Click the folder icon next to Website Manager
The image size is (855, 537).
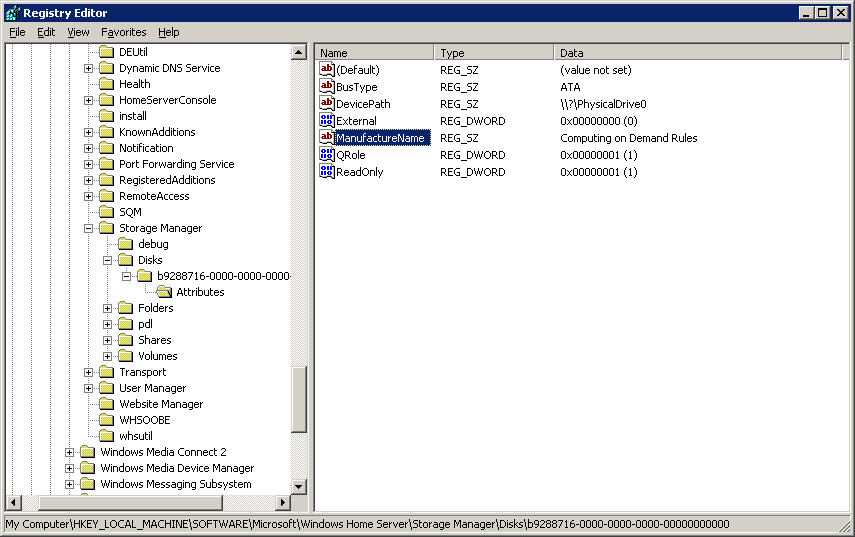107,404
